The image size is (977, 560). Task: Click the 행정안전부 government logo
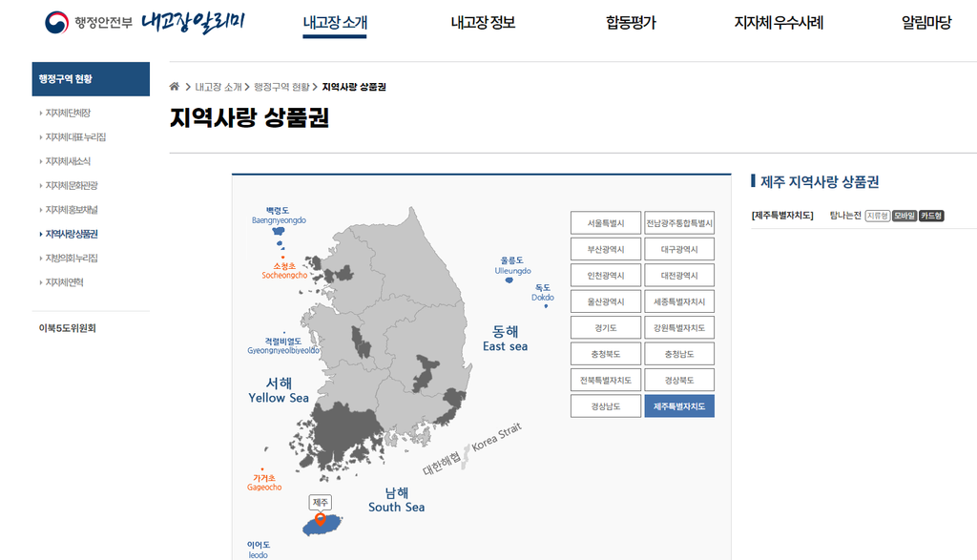(x=89, y=23)
